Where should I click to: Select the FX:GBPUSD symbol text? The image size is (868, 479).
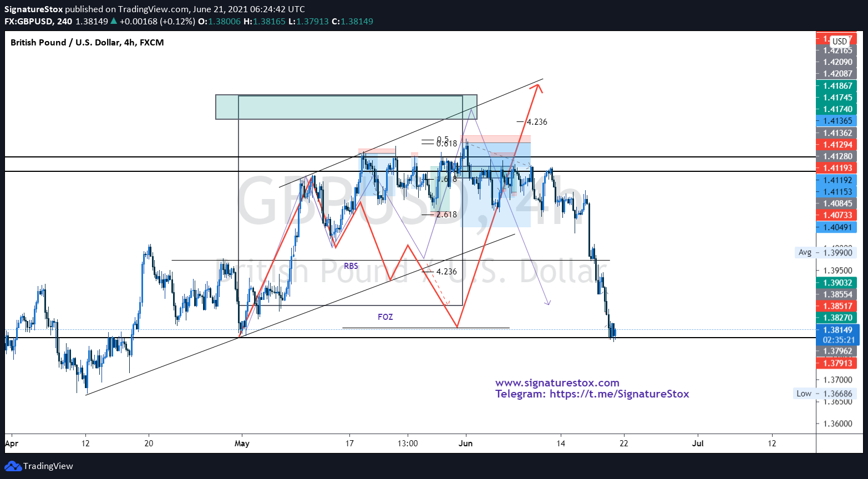click(x=29, y=22)
